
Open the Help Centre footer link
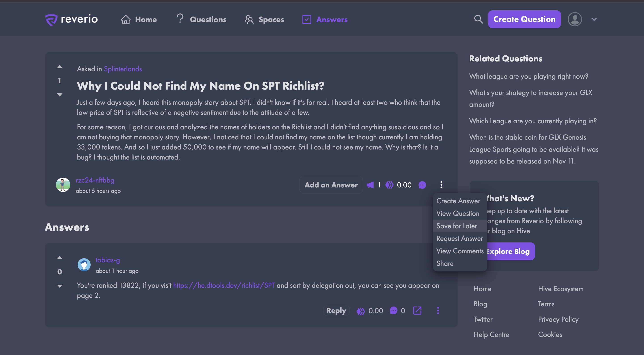coord(491,334)
